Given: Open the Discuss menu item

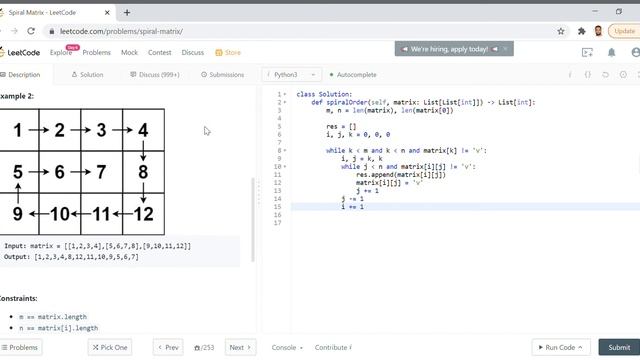Looking at the screenshot, I should pos(193,52).
